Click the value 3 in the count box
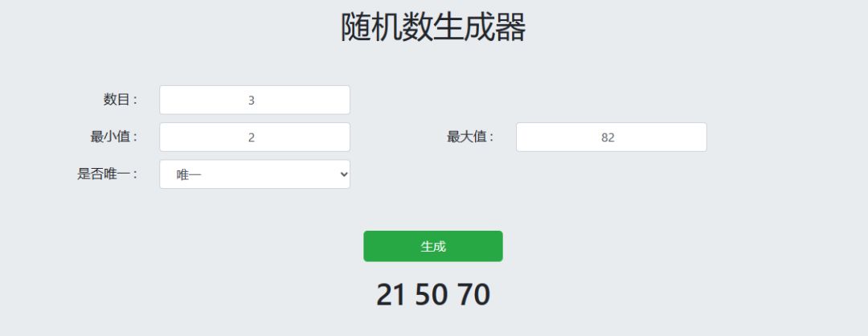Viewport: 868px width, 336px height. coord(252,101)
